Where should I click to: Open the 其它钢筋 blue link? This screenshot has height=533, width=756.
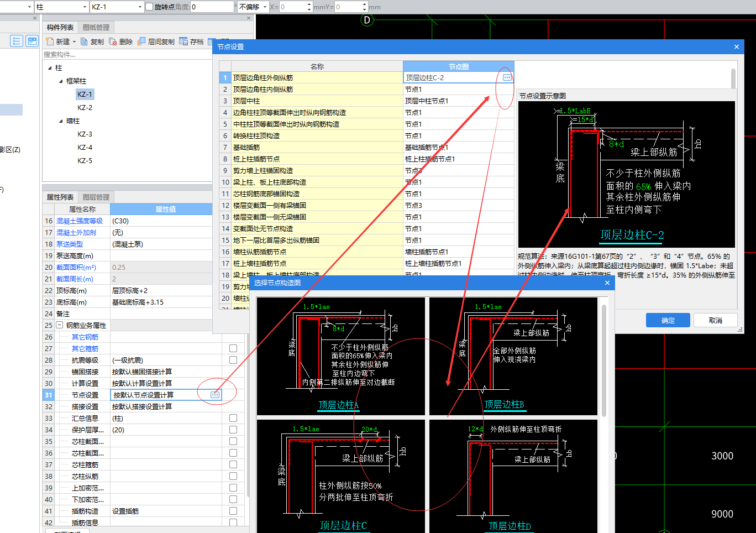[85, 337]
